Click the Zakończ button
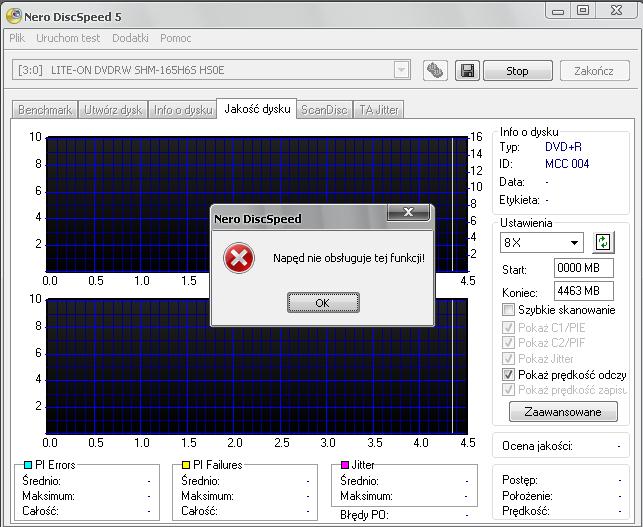This screenshot has width=643, height=527. coord(594,71)
